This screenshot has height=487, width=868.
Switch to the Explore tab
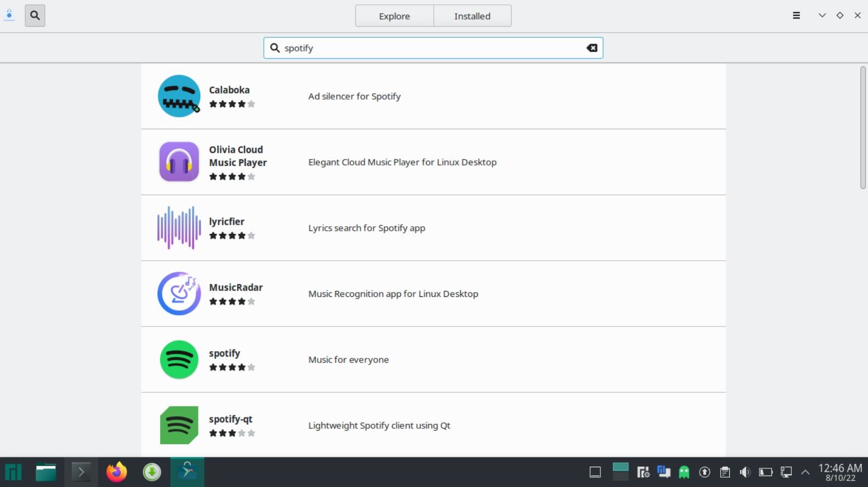[394, 16]
